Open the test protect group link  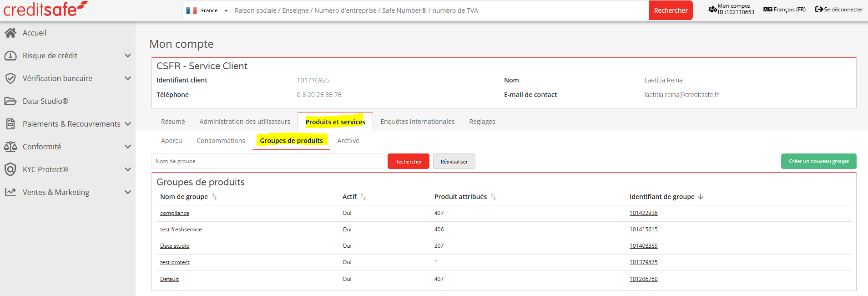[175, 262]
